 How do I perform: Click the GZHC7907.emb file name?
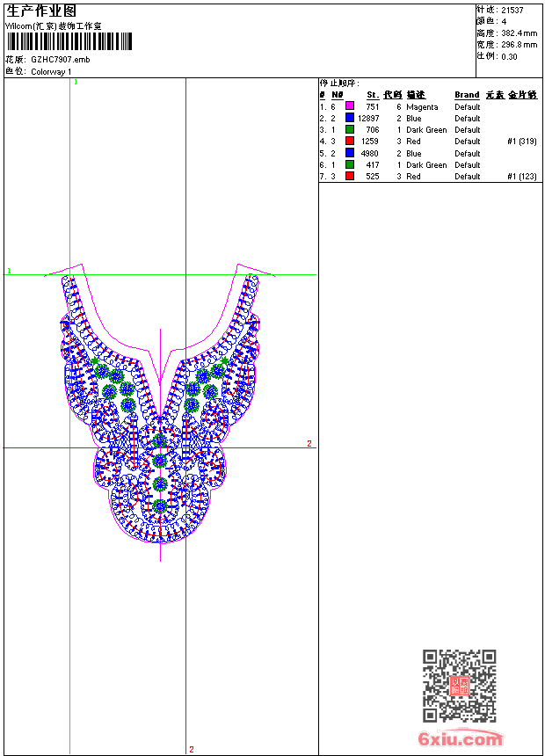tap(60, 60)
